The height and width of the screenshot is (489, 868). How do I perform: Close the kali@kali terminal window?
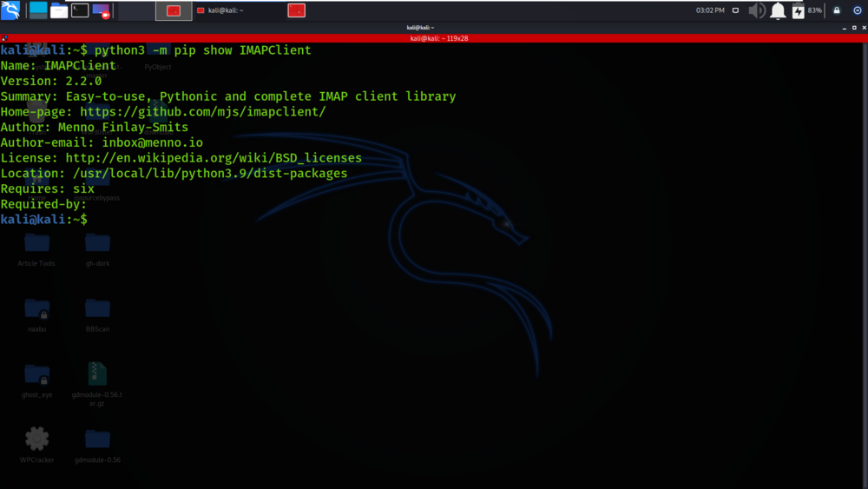click(x=864, y=27)
